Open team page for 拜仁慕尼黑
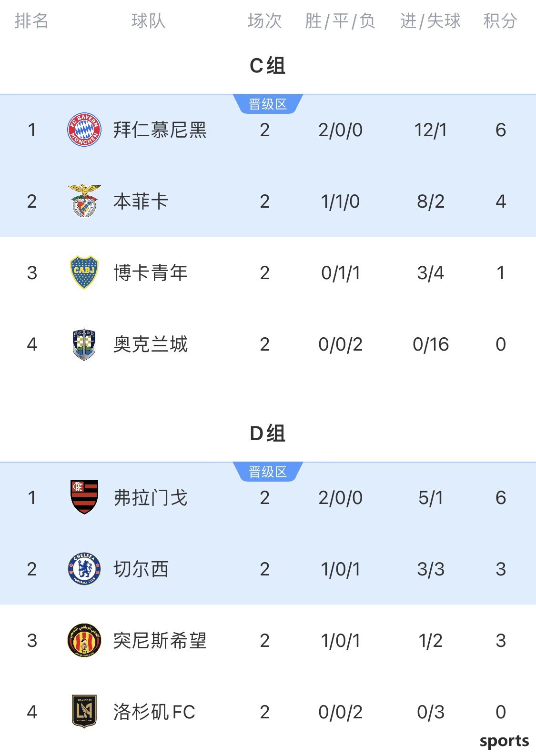Screen dimensions: 536x756 (160, 130)
